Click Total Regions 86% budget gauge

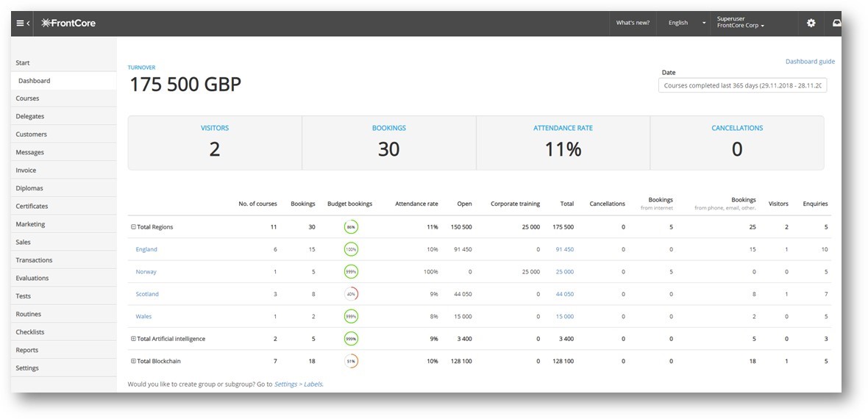point(351,227)
